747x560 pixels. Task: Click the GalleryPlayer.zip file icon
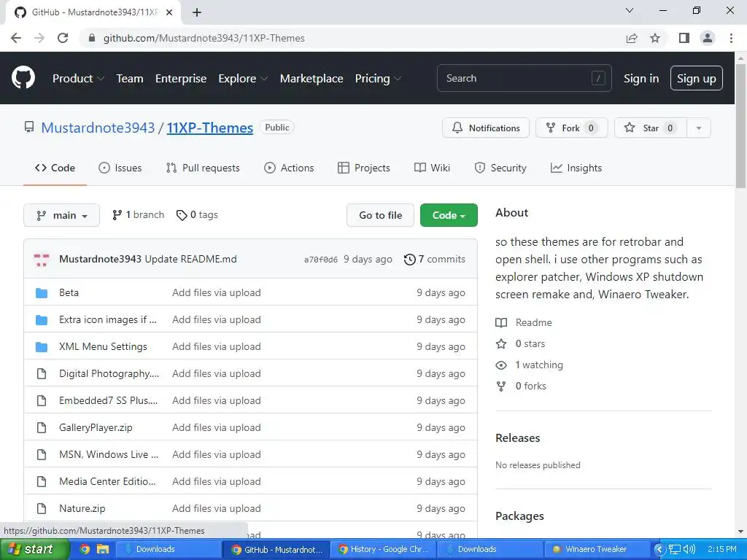(42, 427)
